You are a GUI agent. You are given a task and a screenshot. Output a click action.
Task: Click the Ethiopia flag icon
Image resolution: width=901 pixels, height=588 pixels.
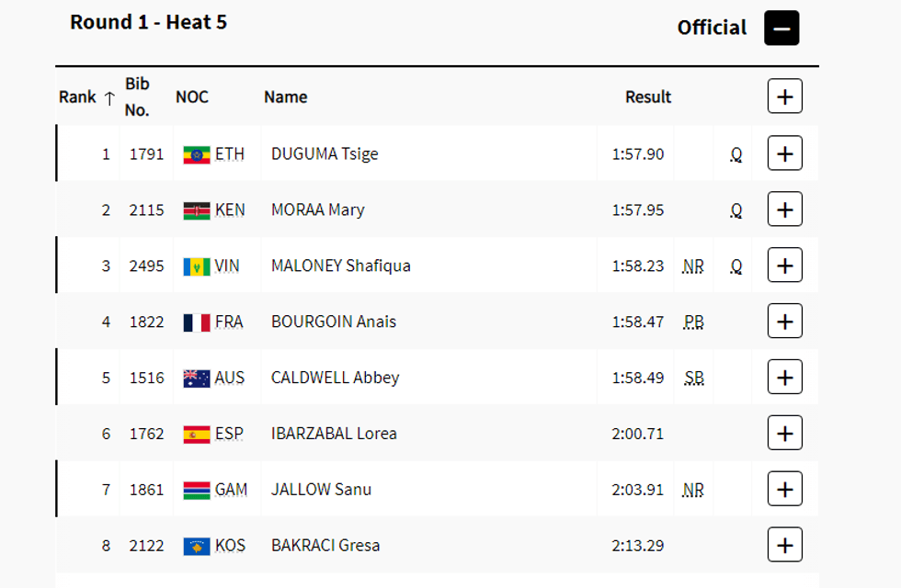pyautogui.click(x=197, y=154)
